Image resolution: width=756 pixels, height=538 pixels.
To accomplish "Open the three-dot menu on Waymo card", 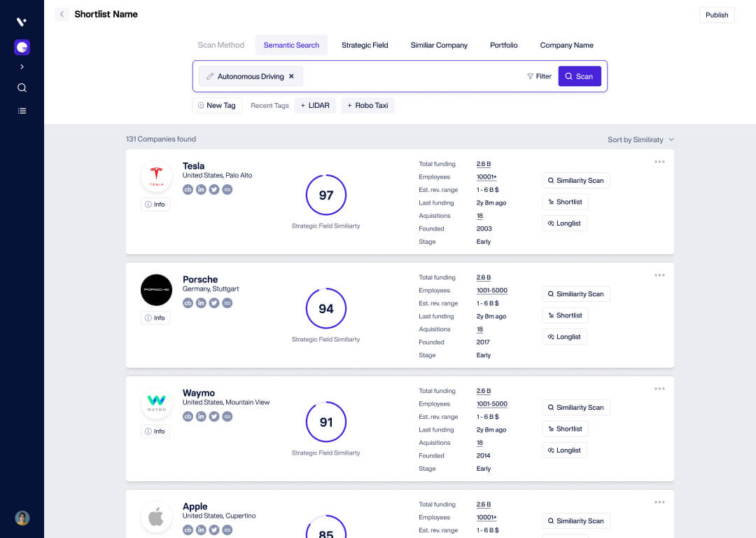I will [x=659, y=388].
